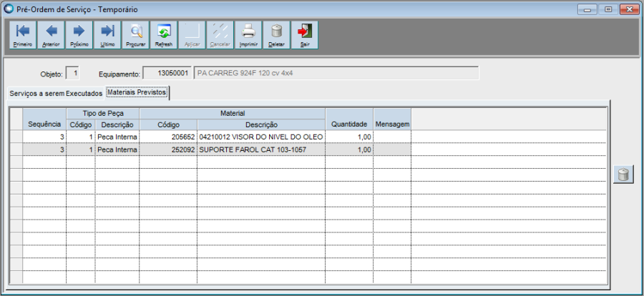Click the Objeto field

click(72, 74)
